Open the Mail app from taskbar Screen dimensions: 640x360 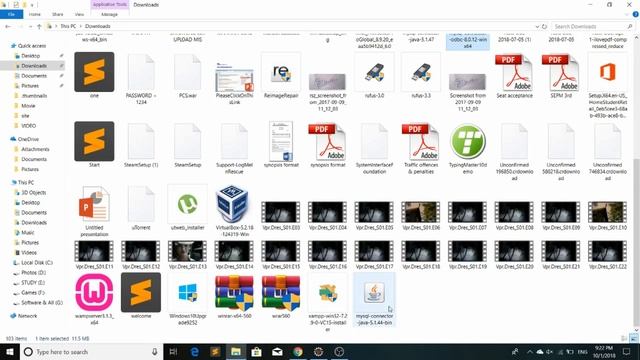point(277,351)
